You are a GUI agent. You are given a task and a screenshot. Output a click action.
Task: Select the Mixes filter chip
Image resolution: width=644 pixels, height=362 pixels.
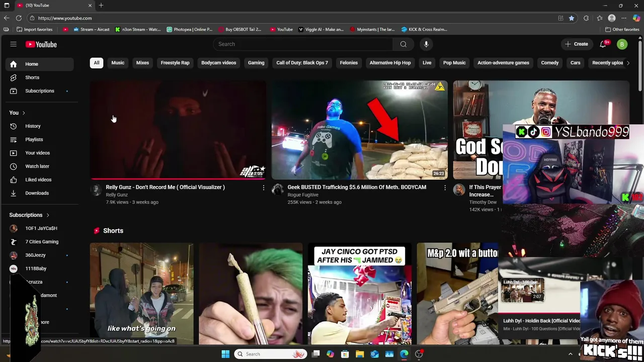click(x=142, y=63)
